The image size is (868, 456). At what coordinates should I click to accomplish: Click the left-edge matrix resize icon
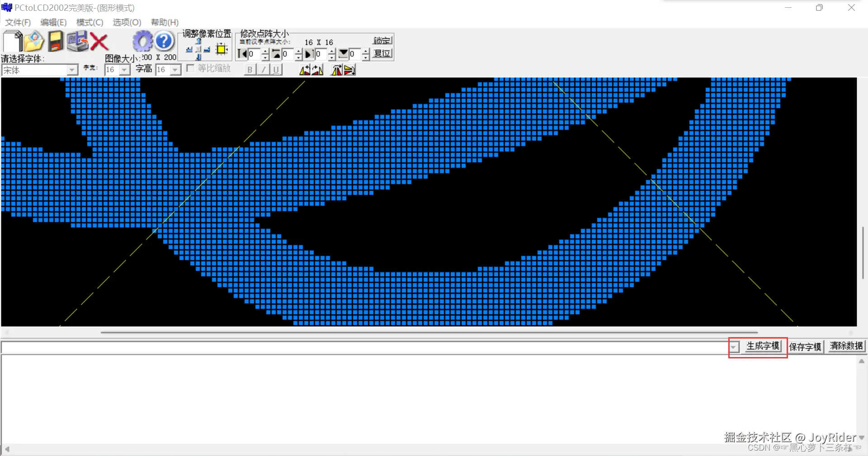242,54
